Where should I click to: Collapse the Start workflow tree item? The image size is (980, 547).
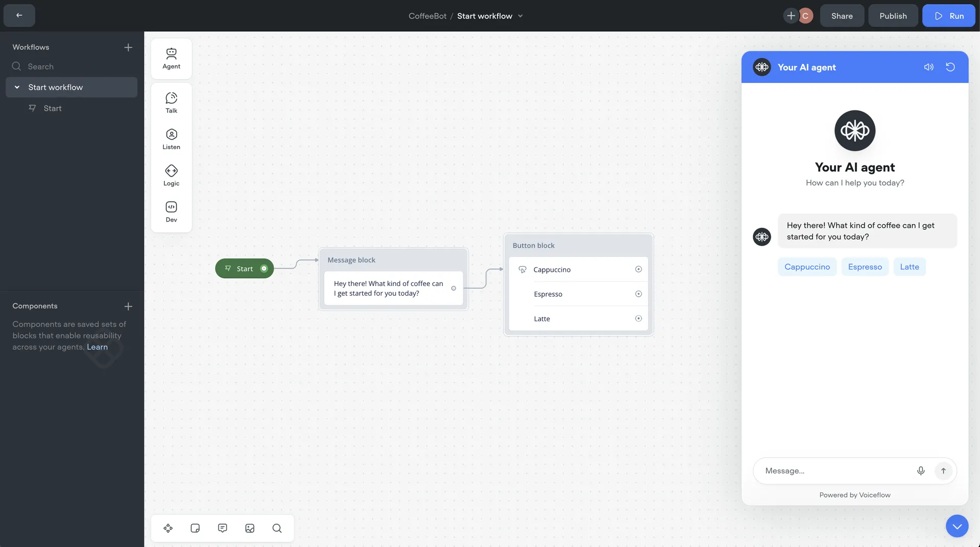[17, 87]
